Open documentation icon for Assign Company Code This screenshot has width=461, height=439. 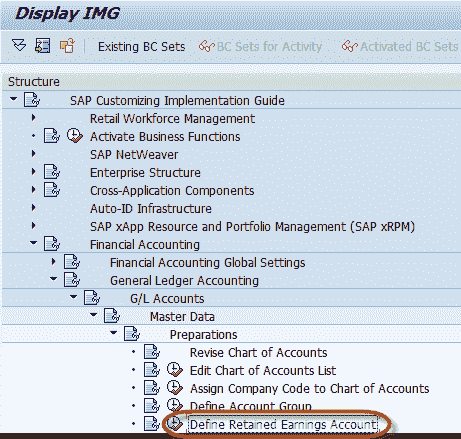[152, 388]
